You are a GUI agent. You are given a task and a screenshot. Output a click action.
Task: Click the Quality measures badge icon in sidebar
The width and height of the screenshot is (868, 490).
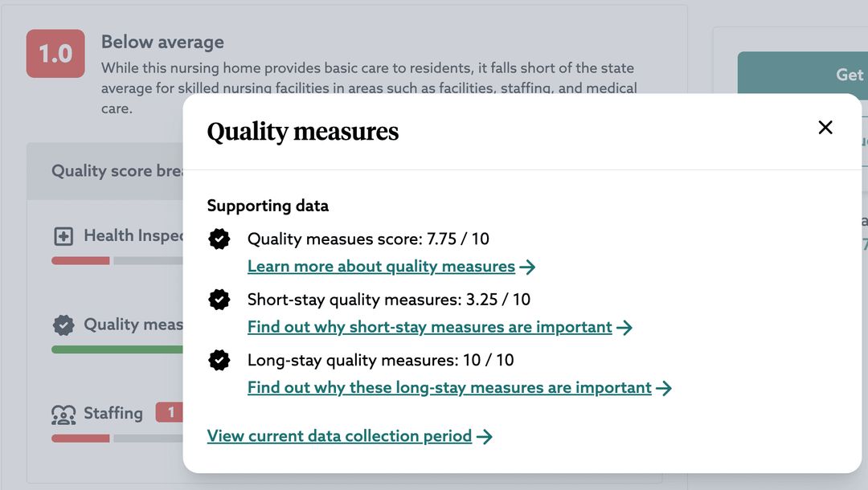coord(63,325)
